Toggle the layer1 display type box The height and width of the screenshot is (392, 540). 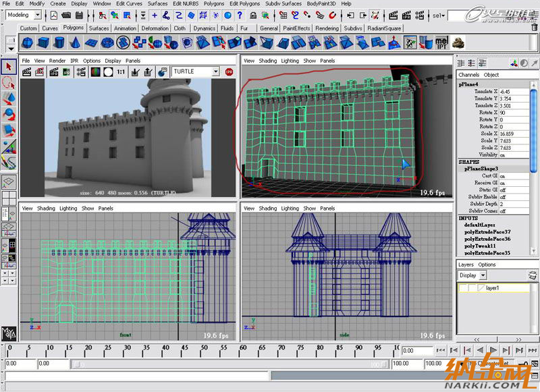(473, 288)
